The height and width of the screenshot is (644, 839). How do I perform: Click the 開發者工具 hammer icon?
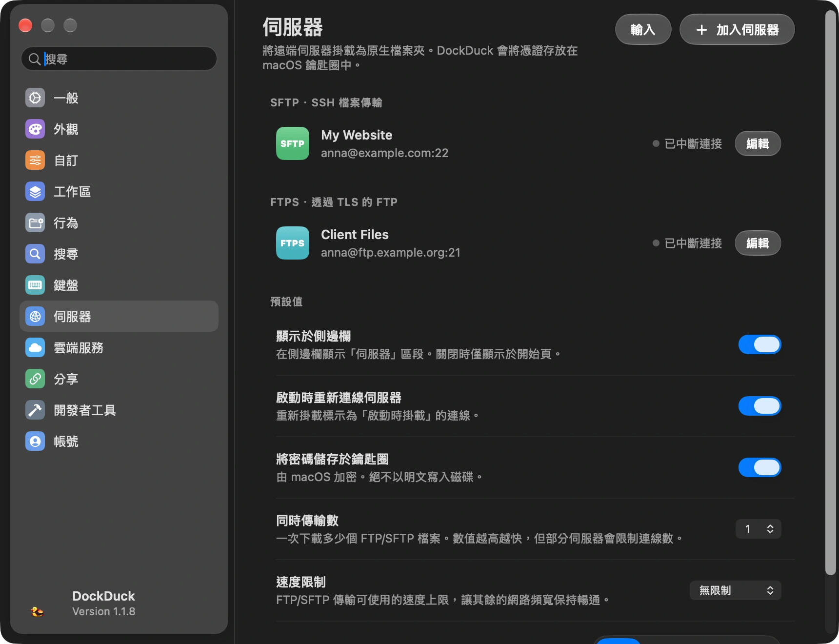point(35,410)
